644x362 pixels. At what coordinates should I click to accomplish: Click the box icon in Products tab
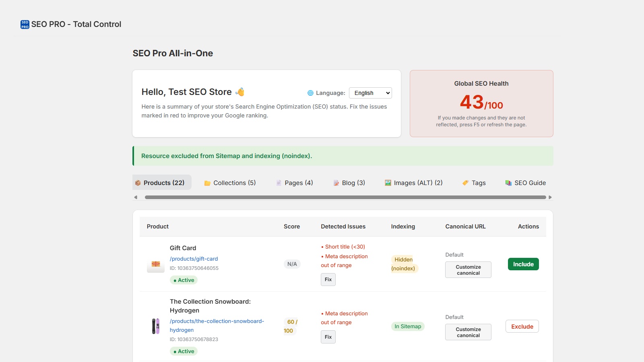coord(138,183)
